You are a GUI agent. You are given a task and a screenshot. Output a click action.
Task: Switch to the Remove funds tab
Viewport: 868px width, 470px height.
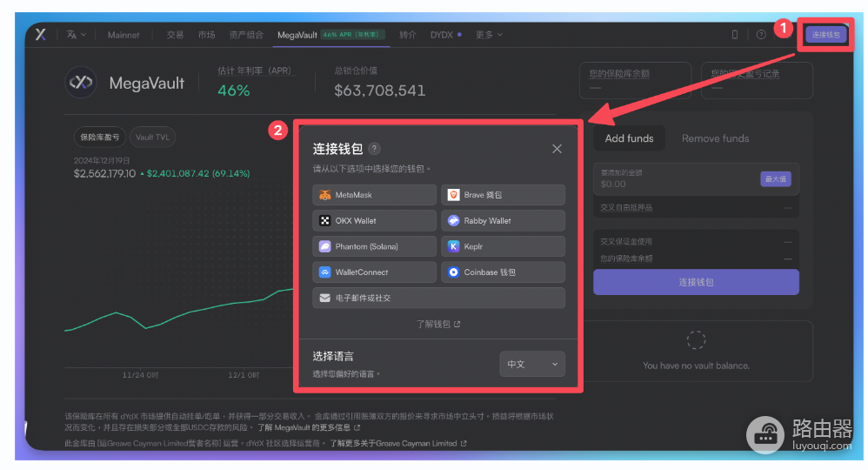tap(715, 138)
